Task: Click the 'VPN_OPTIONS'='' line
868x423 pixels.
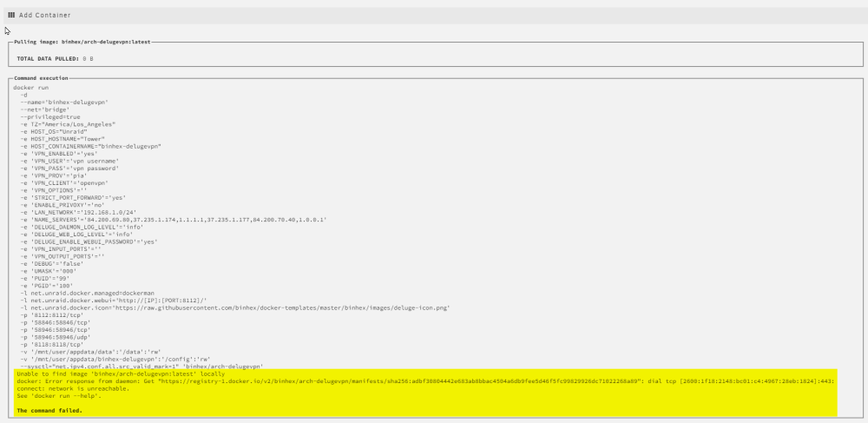Action: click(54, 190)
